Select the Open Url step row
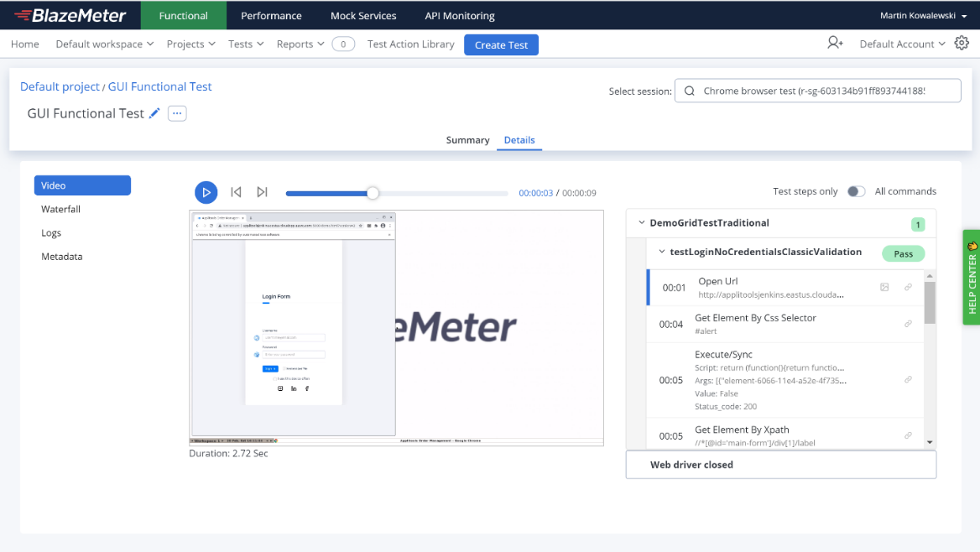Image resolution: width=980 pixels, height=552 pixels. pyautogui.click(x=785, y=288)
